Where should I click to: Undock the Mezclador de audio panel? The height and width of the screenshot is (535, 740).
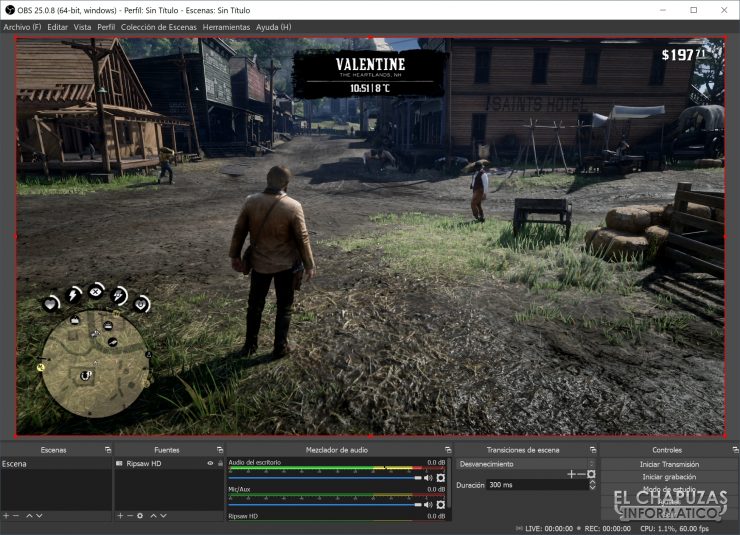(448, 450)
